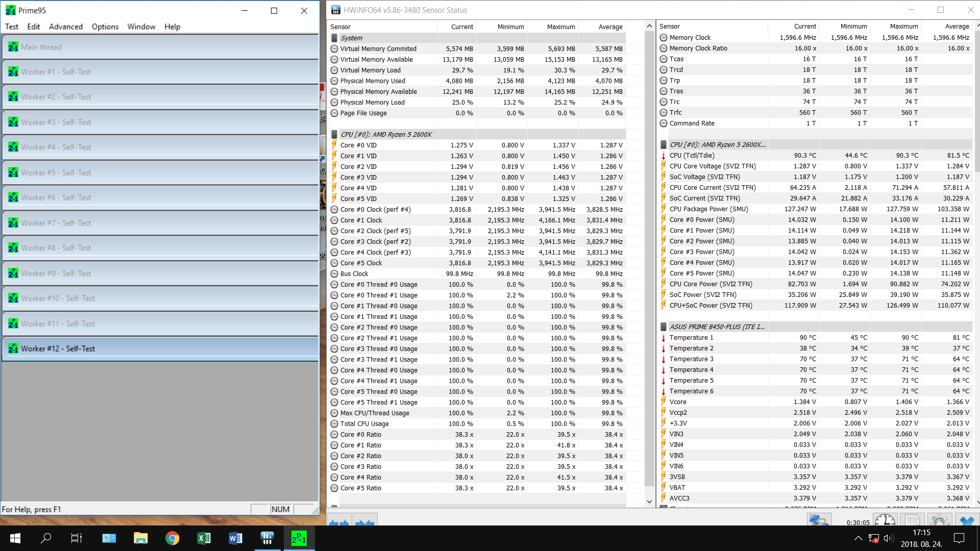The width and height of the screenshot is (980, 551).
Task: Click the Worker #9 - Self-Test icon
Action: click(13, 274)
